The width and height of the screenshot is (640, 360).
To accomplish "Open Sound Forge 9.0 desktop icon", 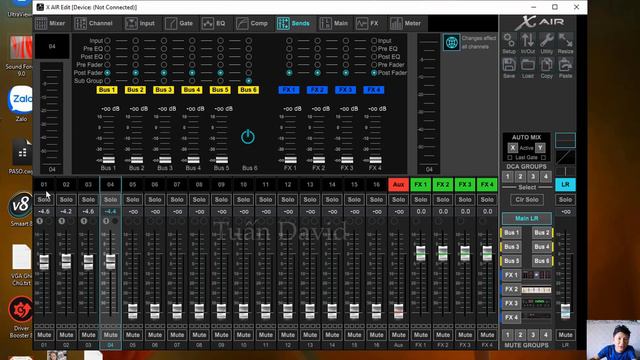I will 20,56.
